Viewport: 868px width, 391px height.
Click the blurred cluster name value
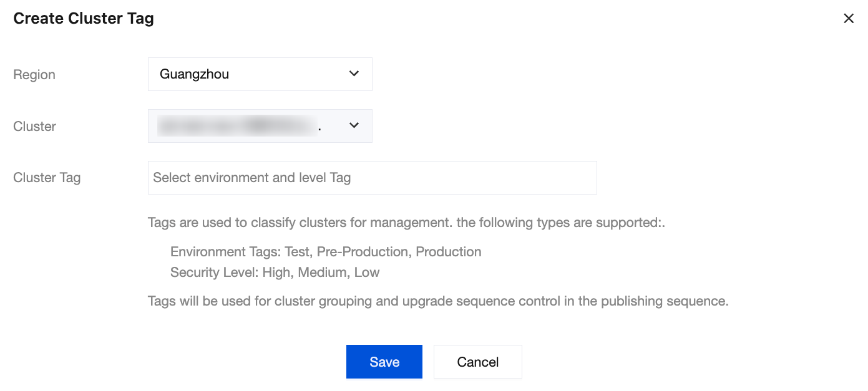click(237, 126)
